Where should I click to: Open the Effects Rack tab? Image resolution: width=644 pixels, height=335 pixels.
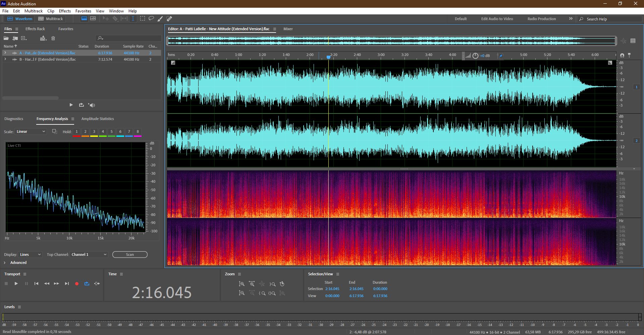tap(35, 29)
